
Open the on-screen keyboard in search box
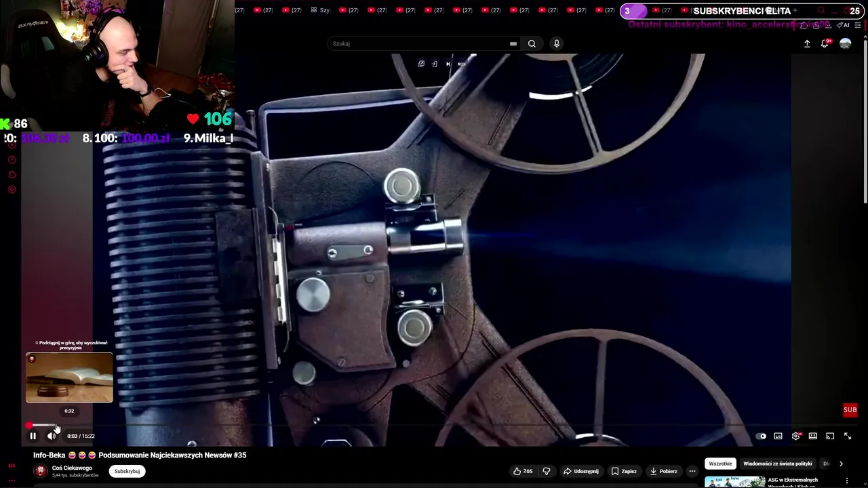513,43
